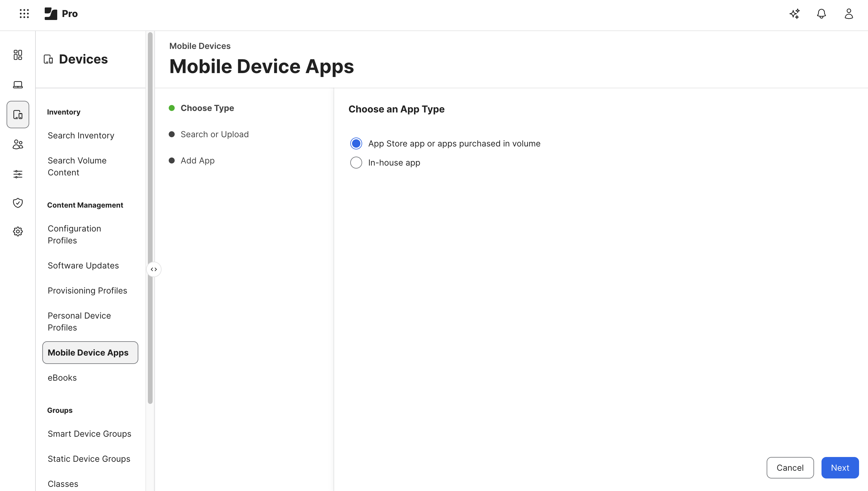Click the Next button
Screen dimensions: 868x491
pos(840,467)
